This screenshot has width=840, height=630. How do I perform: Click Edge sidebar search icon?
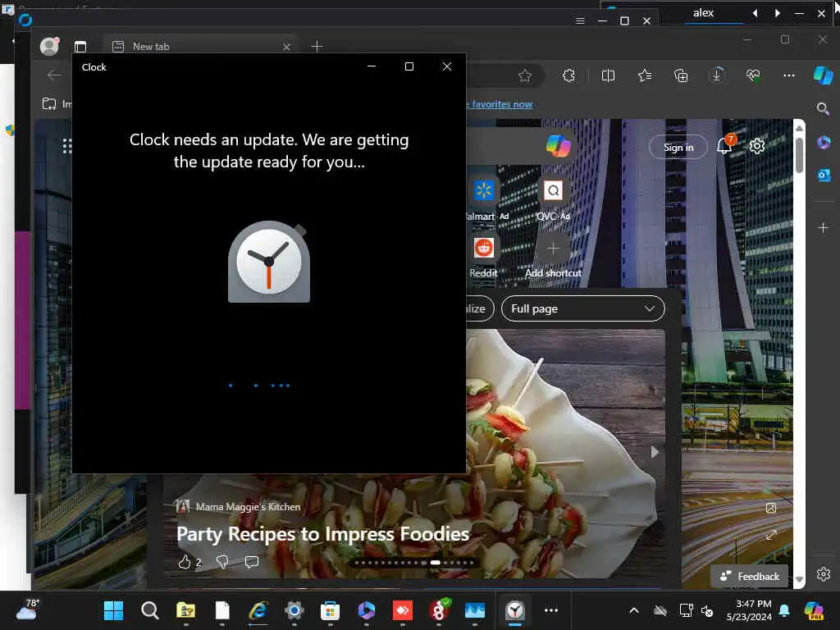pyautogui.click(x=823, y=109)
